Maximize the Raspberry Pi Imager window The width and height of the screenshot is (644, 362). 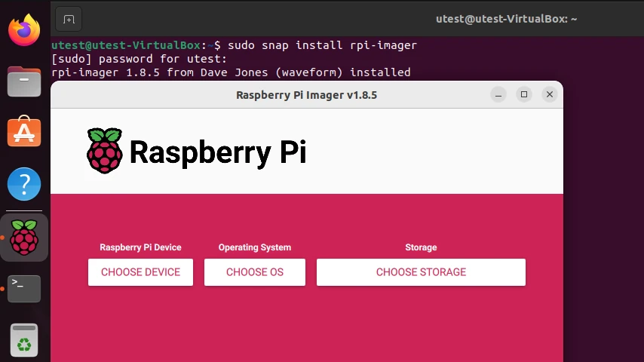click(x=524, y=94)
